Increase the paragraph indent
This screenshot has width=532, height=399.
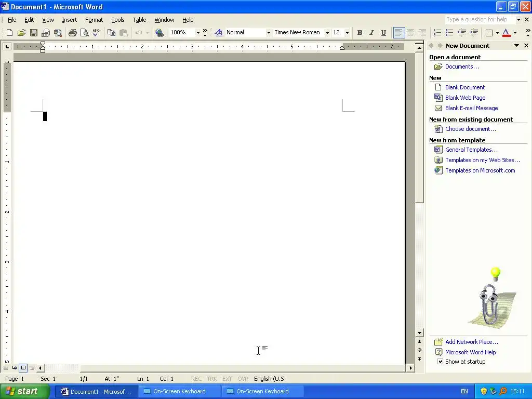[474, 33]
